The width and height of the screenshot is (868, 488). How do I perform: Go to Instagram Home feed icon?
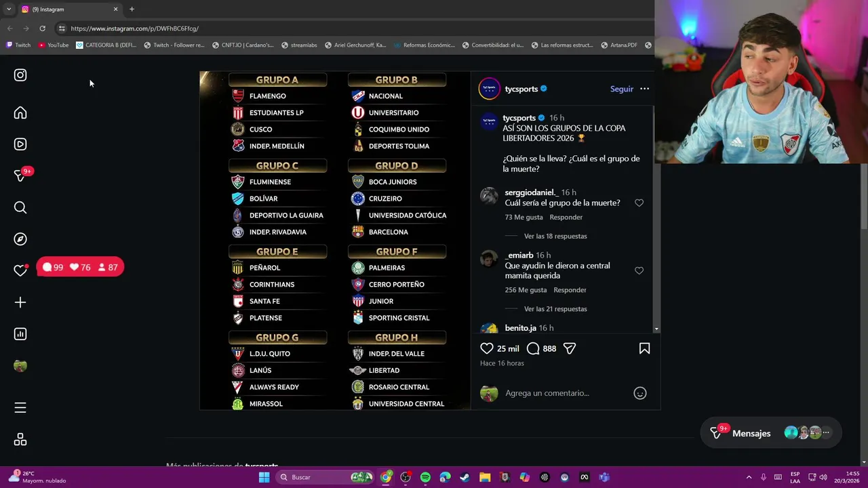tap(20, 113)
